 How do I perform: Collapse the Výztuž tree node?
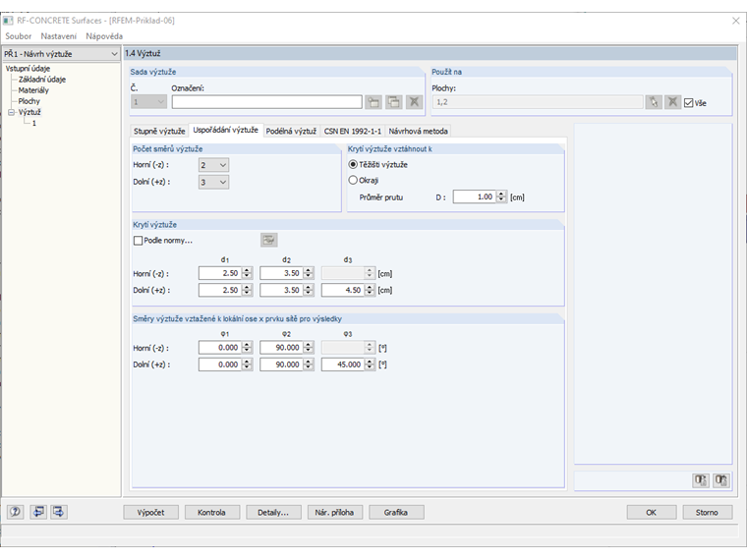11,112
